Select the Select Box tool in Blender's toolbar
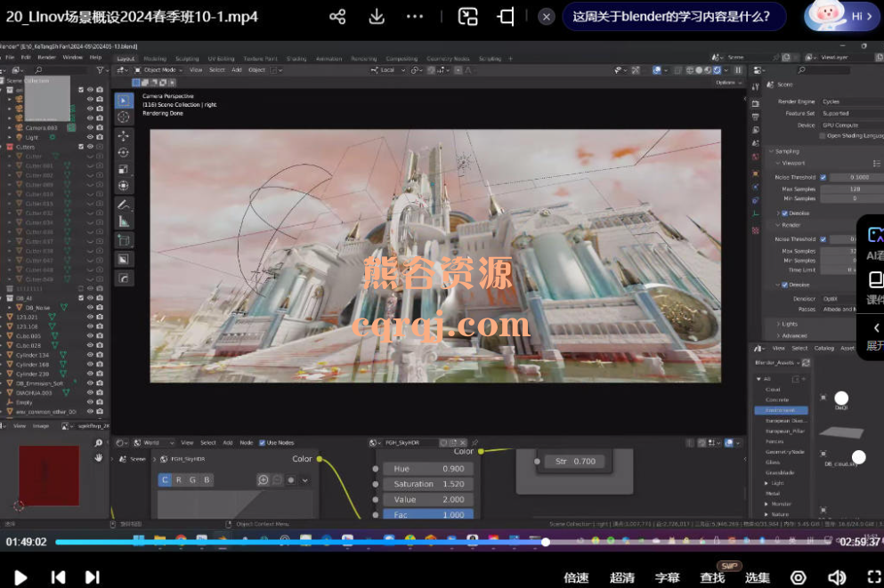This screenshot has width=884, height=588. click(x=124, y=101)
